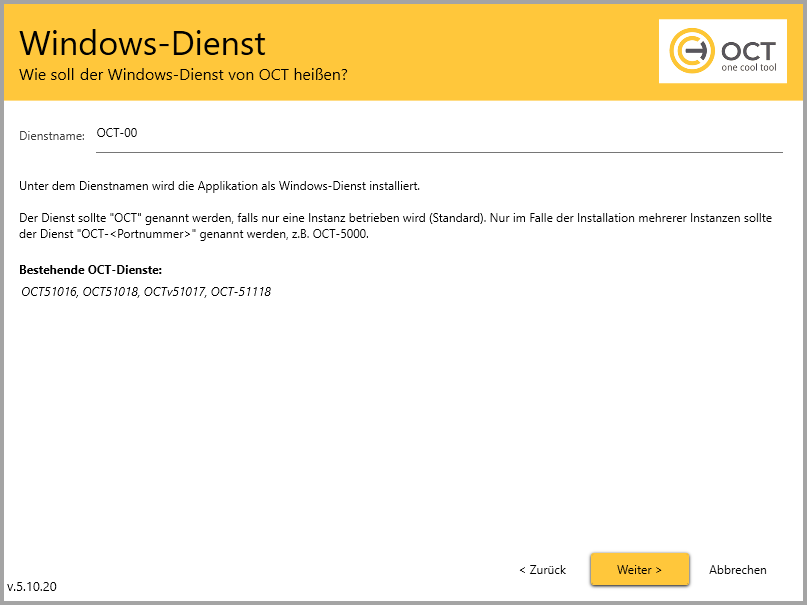
Task: Click the subtitle question about the service name
Action: point(183,75)
